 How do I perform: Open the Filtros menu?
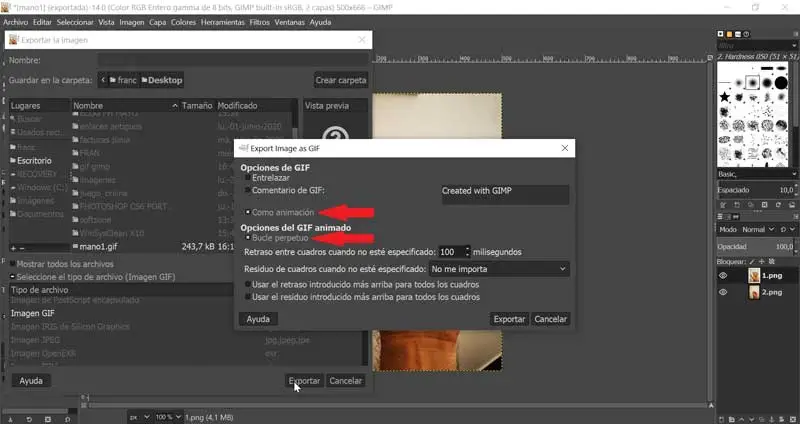click(259, 22)
